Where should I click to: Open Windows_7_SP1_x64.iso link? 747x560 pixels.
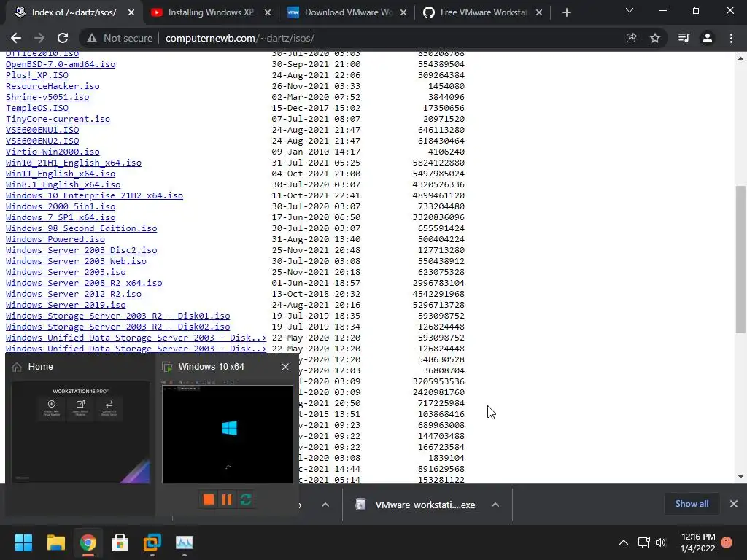click(61, 217)
